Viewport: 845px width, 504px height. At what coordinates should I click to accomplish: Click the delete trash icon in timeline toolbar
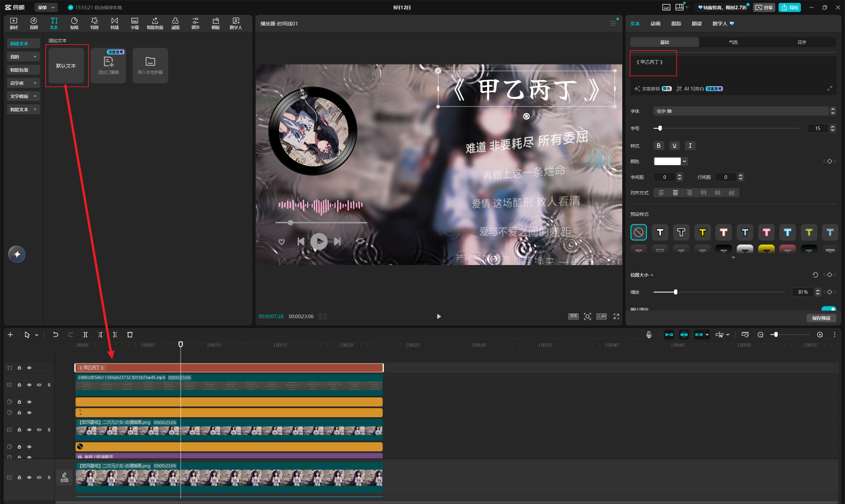tap(130, 335)
